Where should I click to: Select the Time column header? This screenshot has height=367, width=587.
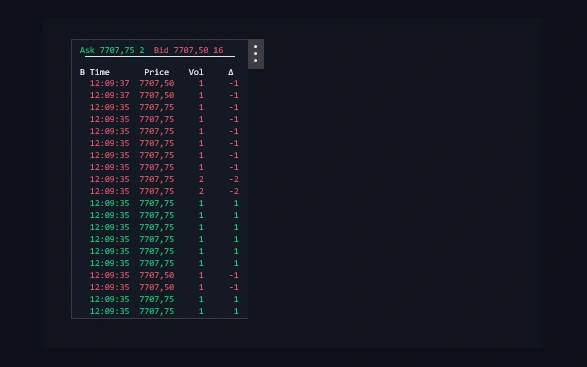point(100,72)
